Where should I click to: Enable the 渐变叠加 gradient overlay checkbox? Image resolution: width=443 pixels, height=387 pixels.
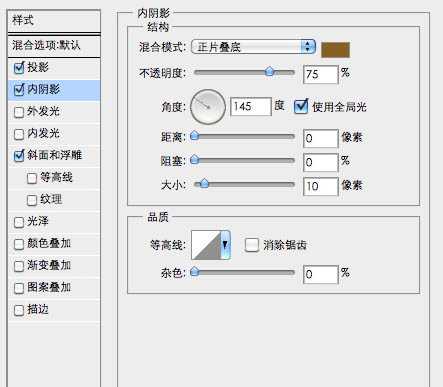coord(19,266)
